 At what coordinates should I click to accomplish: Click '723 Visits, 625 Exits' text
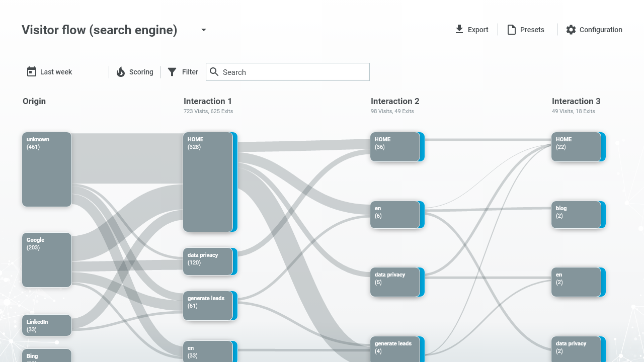(x=208, y=111)
